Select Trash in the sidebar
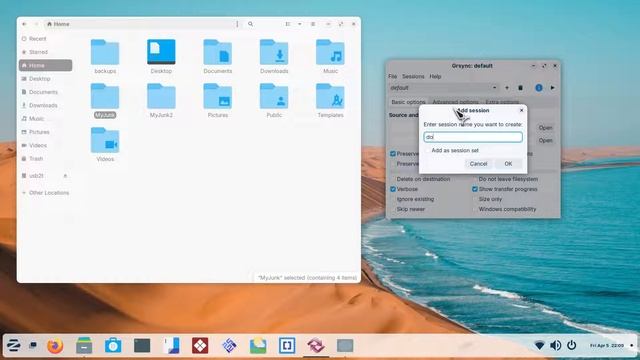Viewport: 640px width, 360px height. point(45,158)
